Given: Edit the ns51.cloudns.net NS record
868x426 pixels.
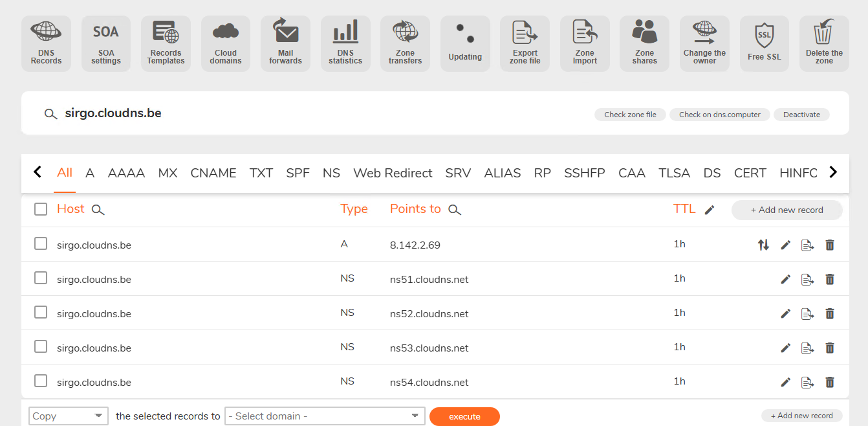Looking at the screenshot, I should tap(786, 279).
